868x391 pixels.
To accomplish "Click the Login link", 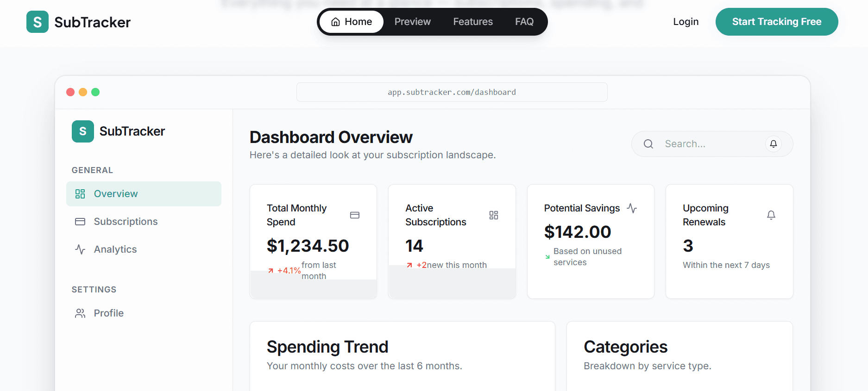I will [x=686, y=22].
